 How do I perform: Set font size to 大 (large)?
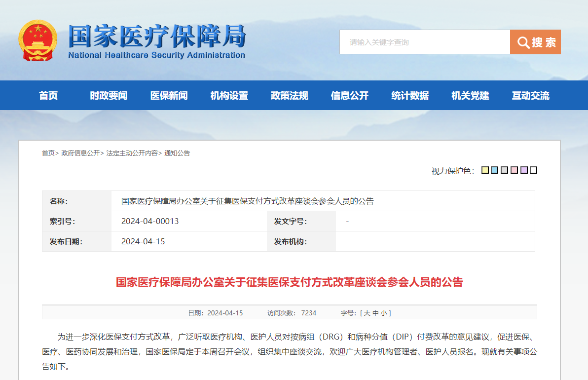pyautogui.click(x=367, y=313)
